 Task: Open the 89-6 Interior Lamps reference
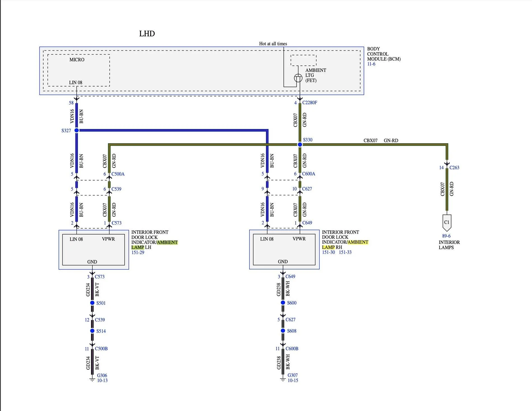coord(446,236)
